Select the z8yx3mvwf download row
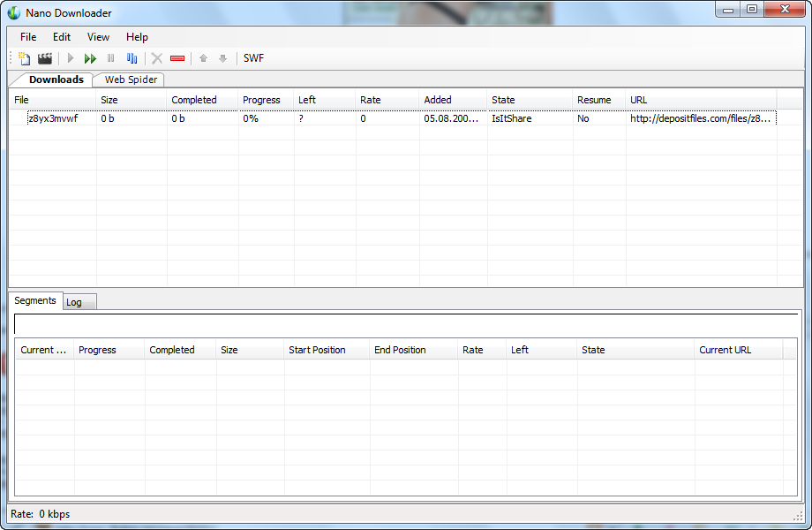This screenshot has width=812, height=530. coord(53,118)
